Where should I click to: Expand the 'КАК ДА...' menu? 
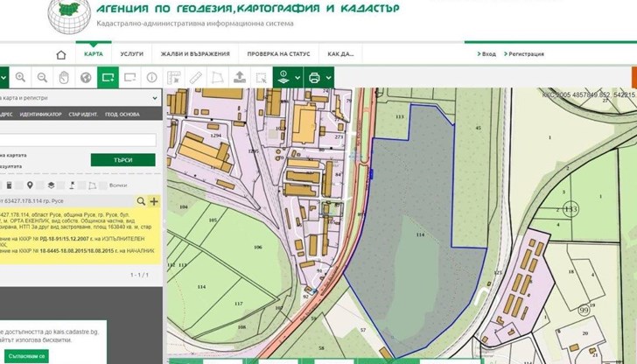(x=340, y=53)
